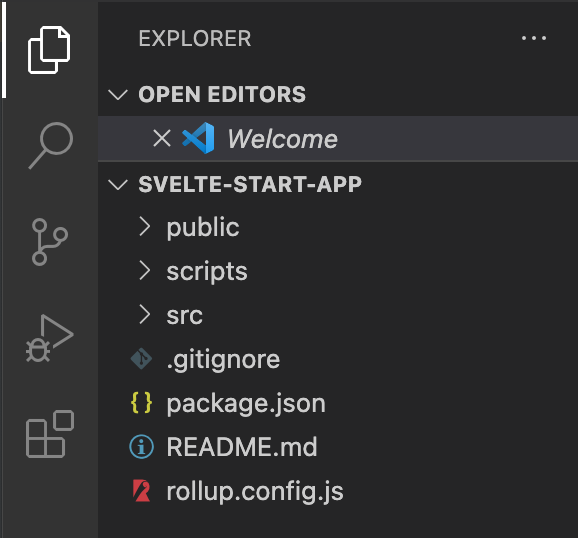Click the git icon next to .gitignore
This screenshot has height=538, width=578.
coord(142,359)
